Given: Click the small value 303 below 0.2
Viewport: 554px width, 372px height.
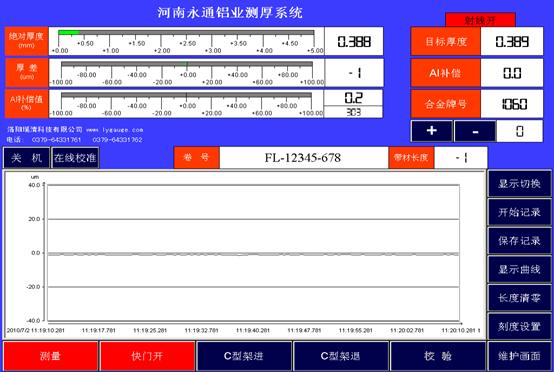Looking at the screenshot, I should (x=353, y=112).
